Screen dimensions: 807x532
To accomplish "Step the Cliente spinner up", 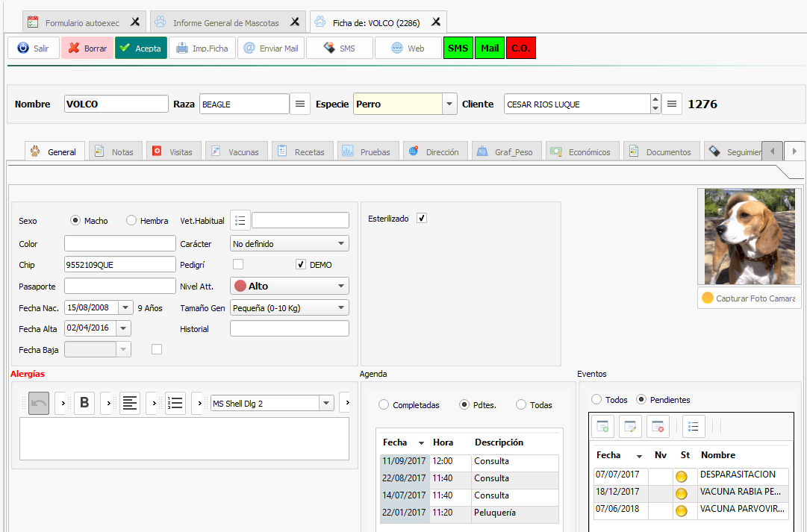I will (x=655, y=99).
